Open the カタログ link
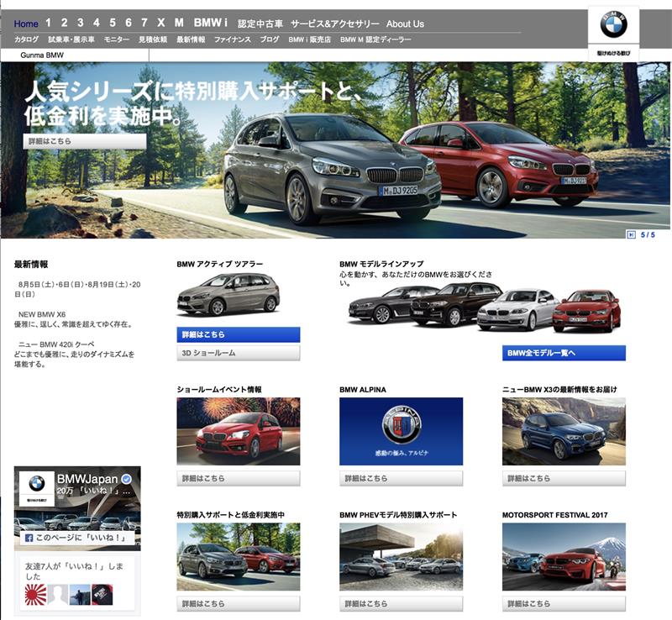Image resolution: width=672 pixels, height=620 pixels. pyautogui.click(x=26, y=39)
